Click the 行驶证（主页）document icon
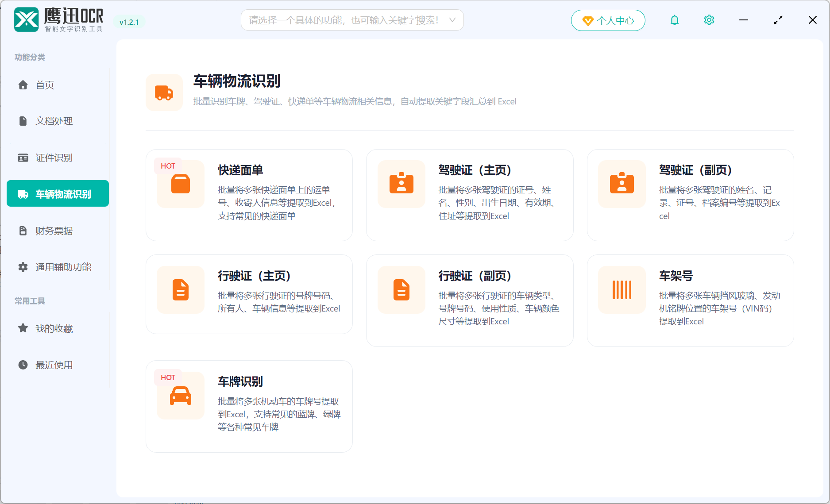Image resolution: width=830 pixels, height=504 pixels. coord(181,290)
